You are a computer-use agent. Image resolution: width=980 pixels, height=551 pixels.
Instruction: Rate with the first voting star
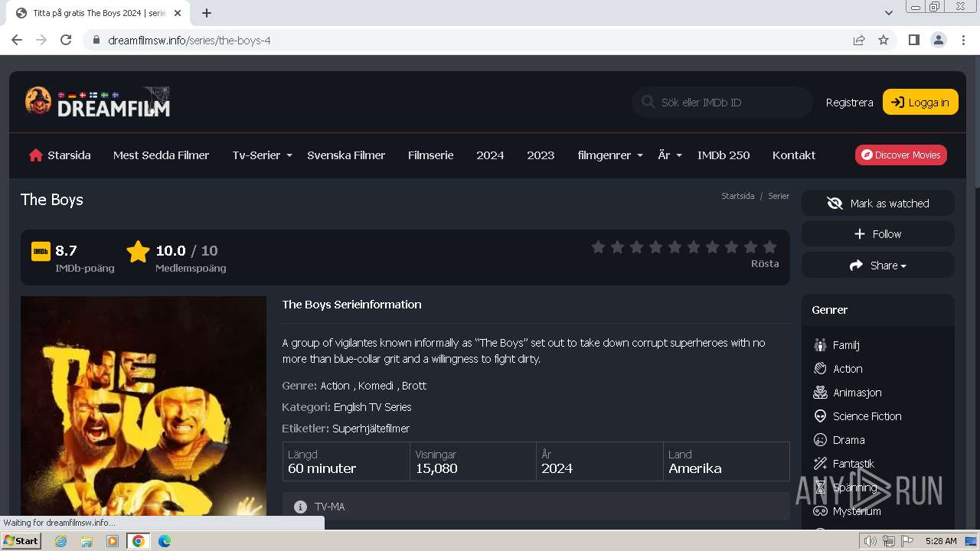coord(599,246)
